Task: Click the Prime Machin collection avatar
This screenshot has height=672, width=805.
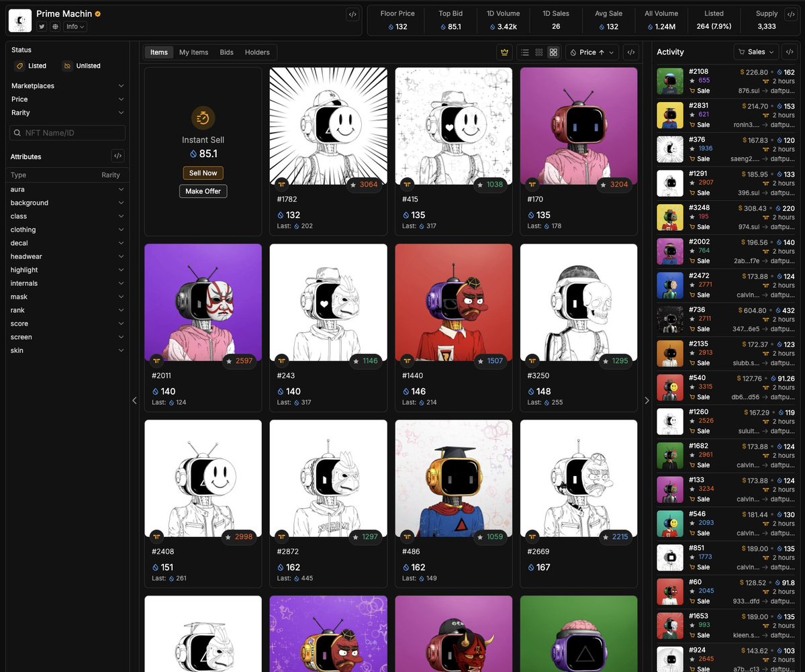Action: tap(20, 21)
